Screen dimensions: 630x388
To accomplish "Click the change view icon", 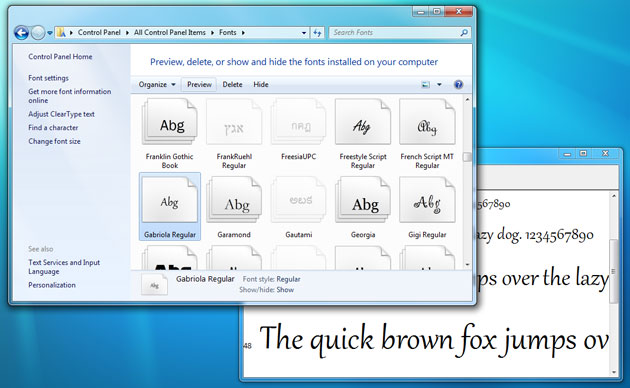I will 425,84.
